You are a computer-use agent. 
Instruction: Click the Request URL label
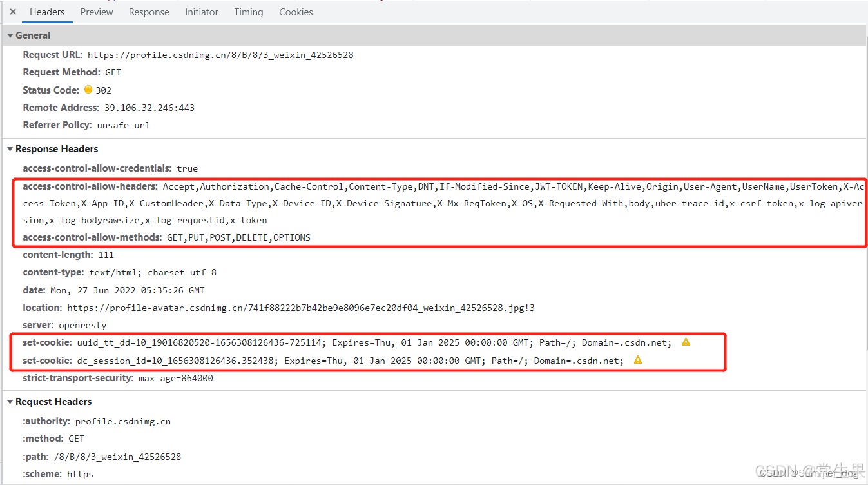[x=53, y=55]
